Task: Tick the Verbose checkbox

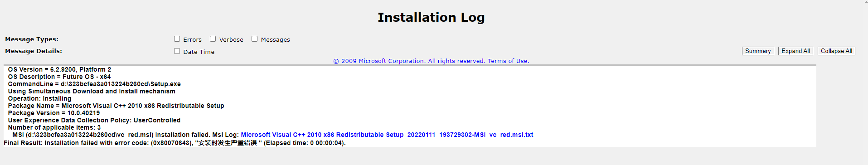Action: 213,39
